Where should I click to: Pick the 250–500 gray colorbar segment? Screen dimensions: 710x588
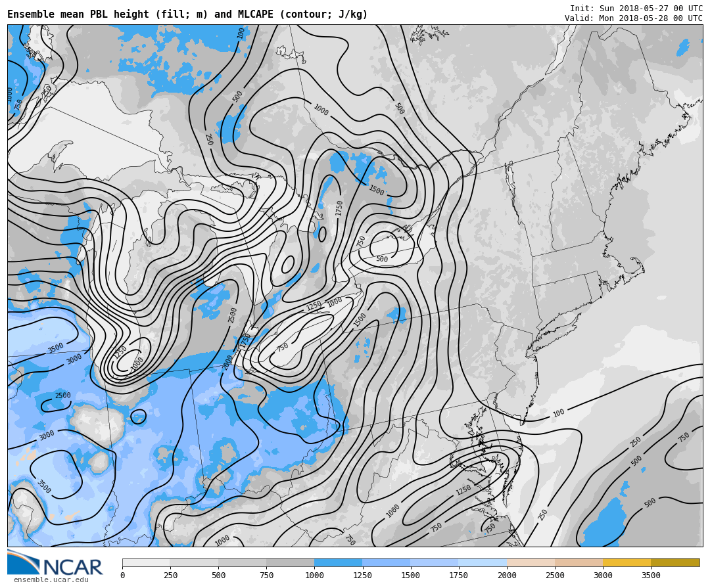coord(194,562)
